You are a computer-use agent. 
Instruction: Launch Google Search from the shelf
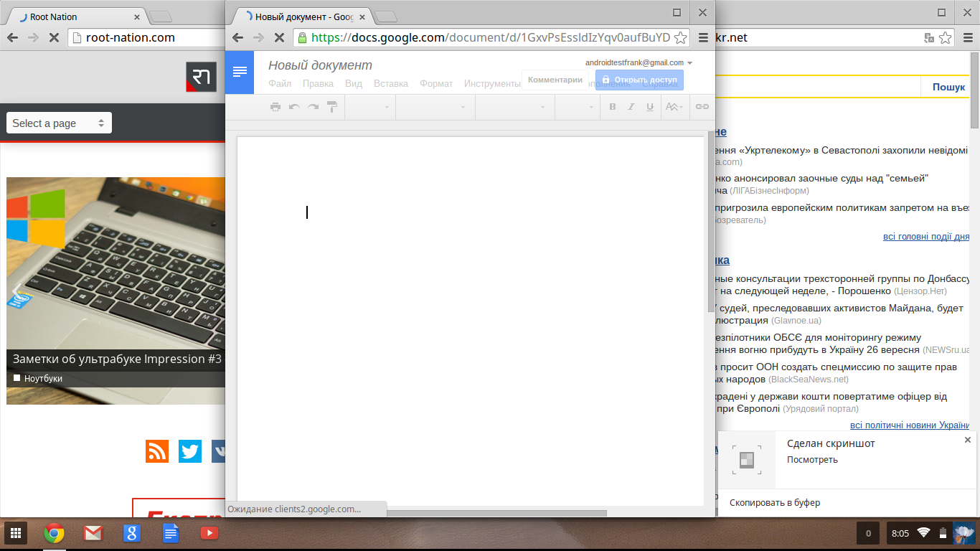[x=131, y=533]
